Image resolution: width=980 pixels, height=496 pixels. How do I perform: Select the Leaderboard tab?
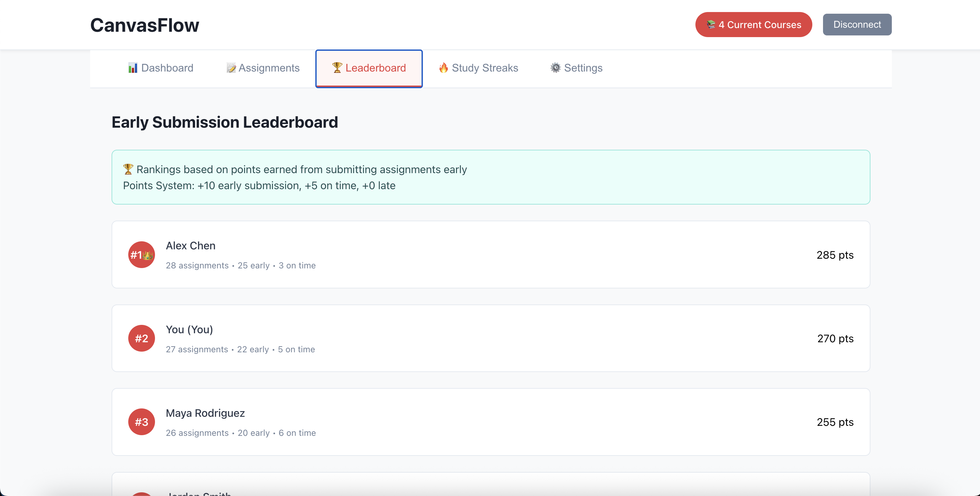[x=369, y=69]
